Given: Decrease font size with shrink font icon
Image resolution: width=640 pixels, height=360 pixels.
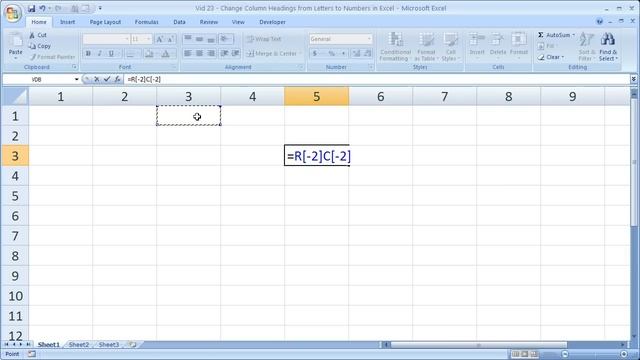Looking at the screenshot, I should pos(170,39).
